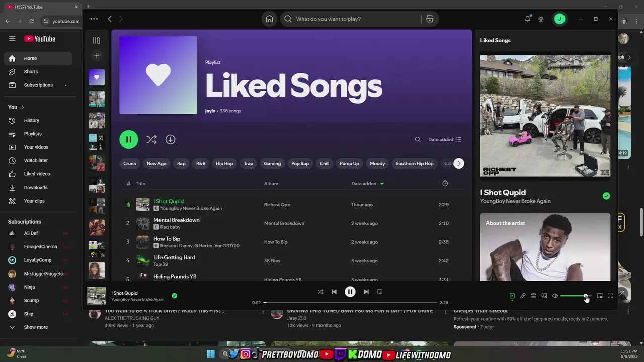This screenshot has height=362, width=644.
Task: Filter by Gaming chip
Action: point(272,163)
